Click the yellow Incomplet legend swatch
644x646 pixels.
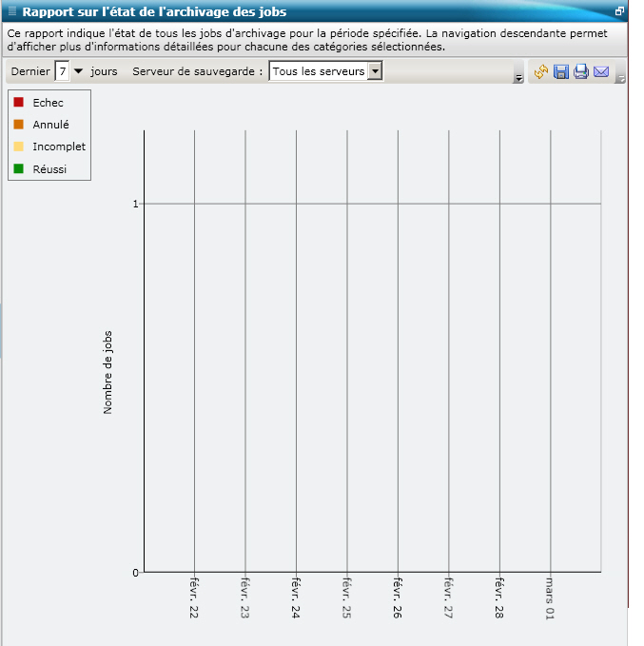click(x=18, y=147)
